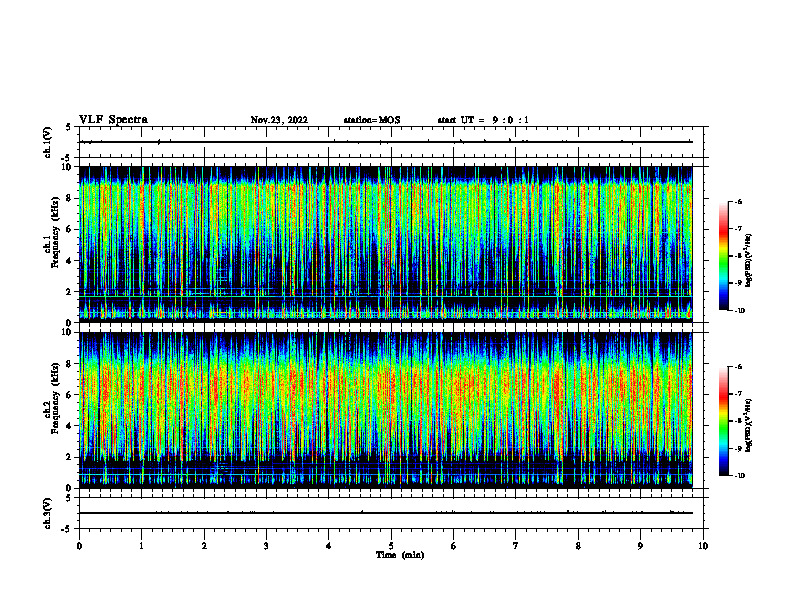Click the '-6' value on ch.1 colorbar
The width and height of the screenshot is (792, 612).
pos(738,202)
